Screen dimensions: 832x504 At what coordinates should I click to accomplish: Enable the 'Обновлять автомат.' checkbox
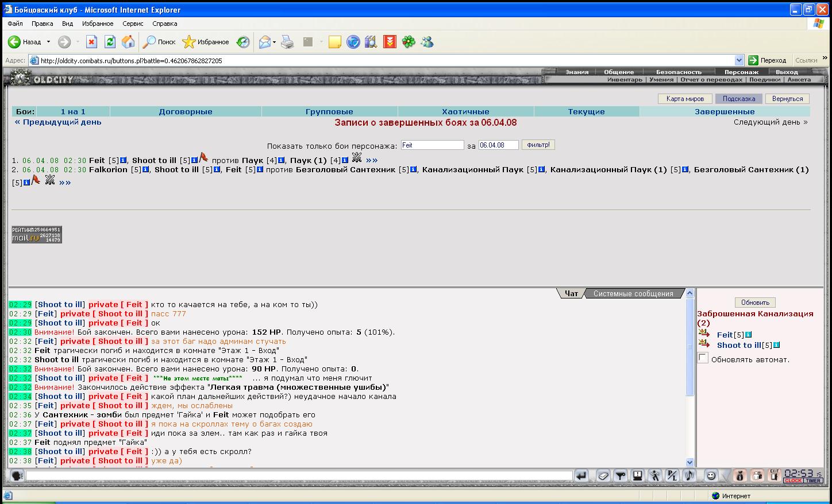pos(703,358)
